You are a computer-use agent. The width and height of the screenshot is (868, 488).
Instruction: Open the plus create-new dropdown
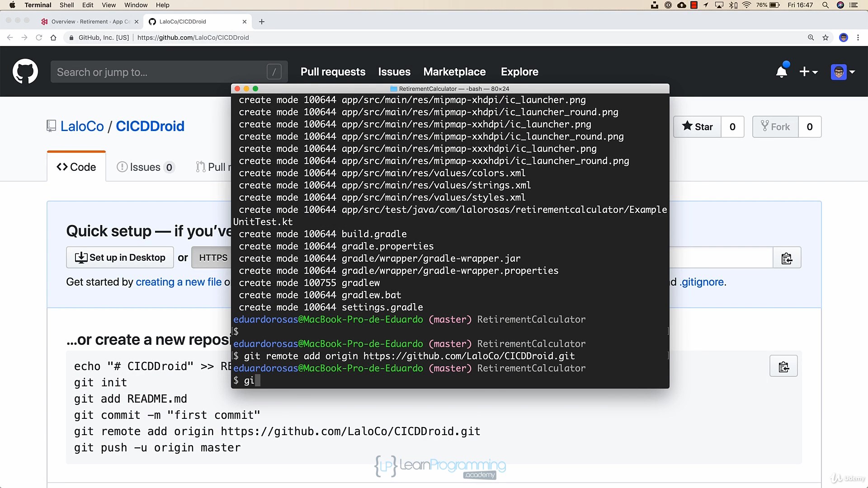click(808, 72)
